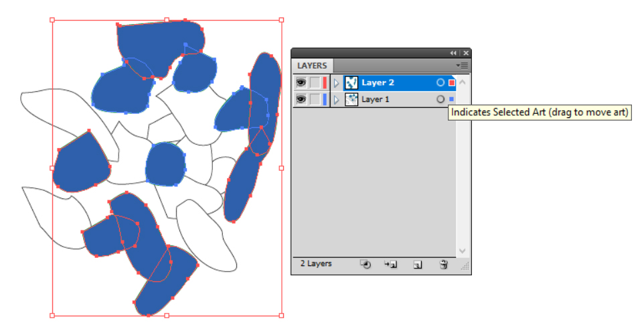Expand Layer 2 disclosure triangle
Image resolution: width=644 pixels, height=335 pixels.
pyautogui.click(x=336, y=82)
